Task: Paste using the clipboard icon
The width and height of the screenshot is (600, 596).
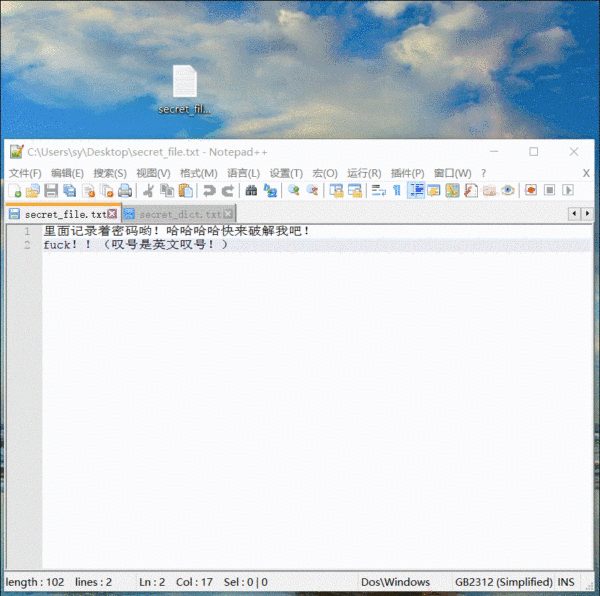Action: [x=186, y=190]
